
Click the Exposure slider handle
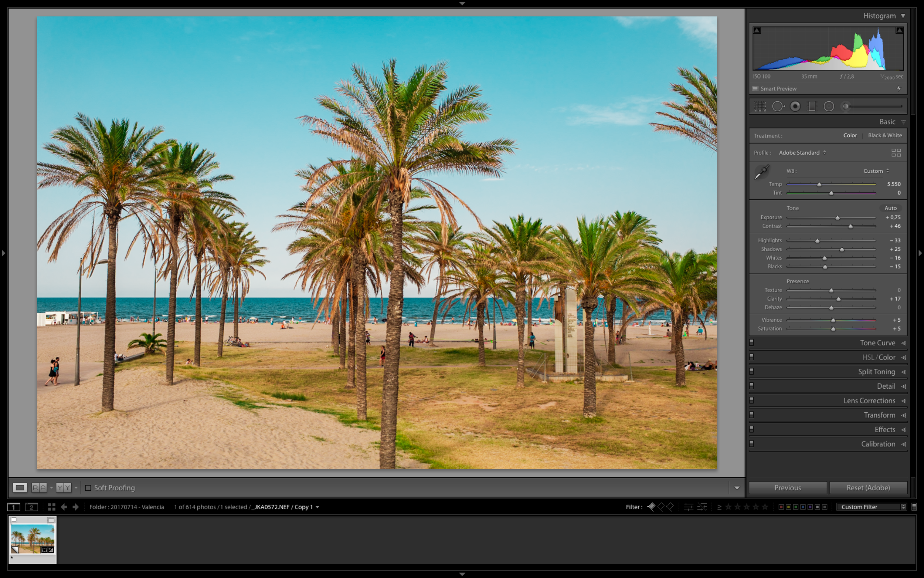(837, 218)
